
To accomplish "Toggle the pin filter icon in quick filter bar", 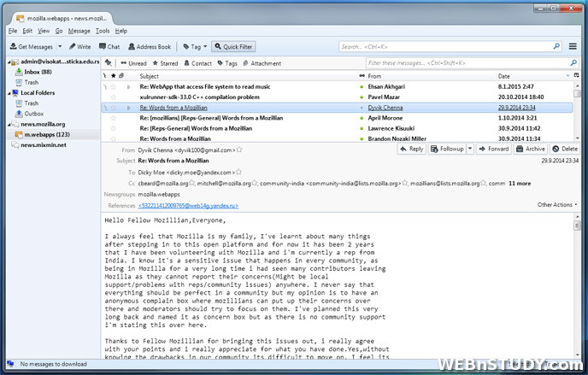I will pos(109,62).
